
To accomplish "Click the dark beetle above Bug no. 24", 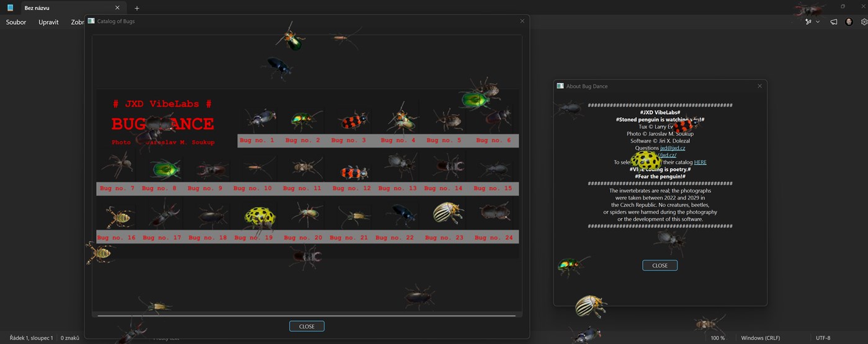I will [494, 213].
